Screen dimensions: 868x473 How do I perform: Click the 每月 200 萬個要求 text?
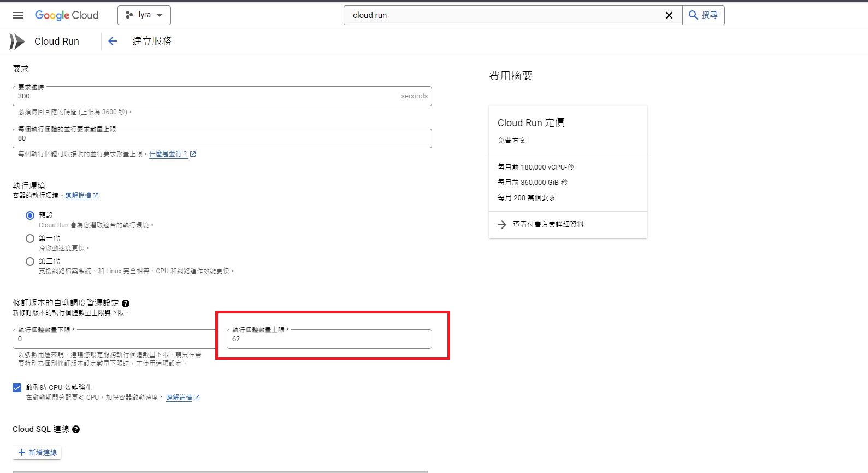click(526, 198)
